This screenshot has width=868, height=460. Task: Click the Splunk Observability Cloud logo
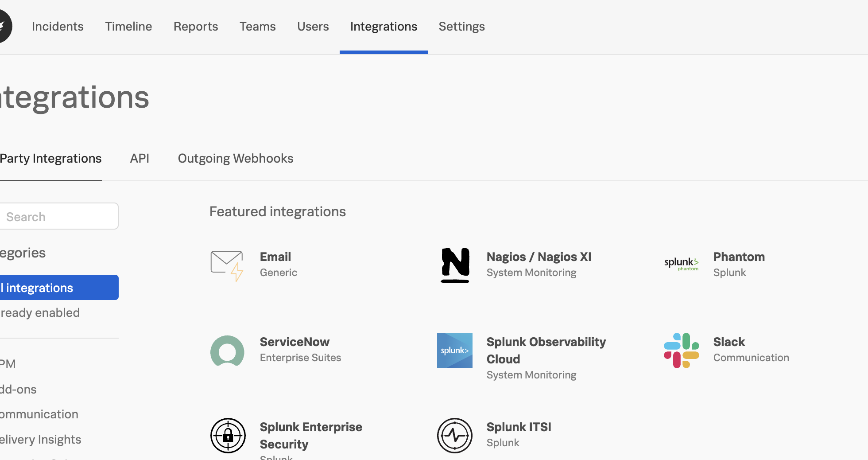click(454, 350)
